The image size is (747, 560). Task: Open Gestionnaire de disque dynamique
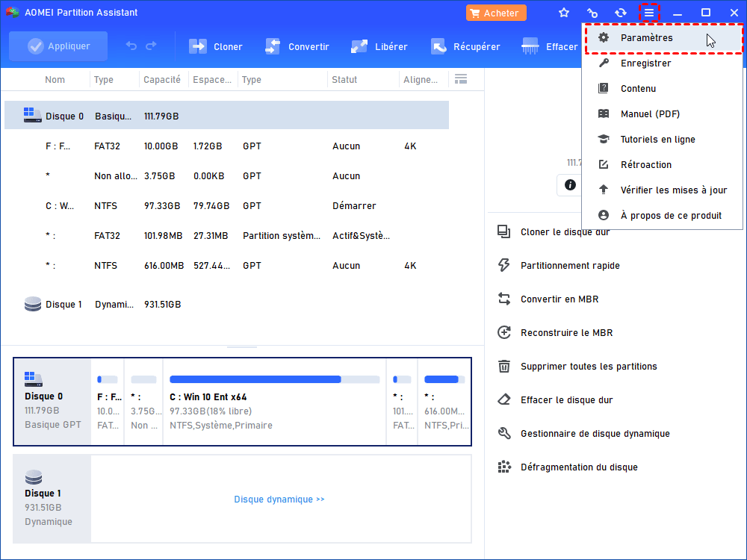[x=583, y=433]
